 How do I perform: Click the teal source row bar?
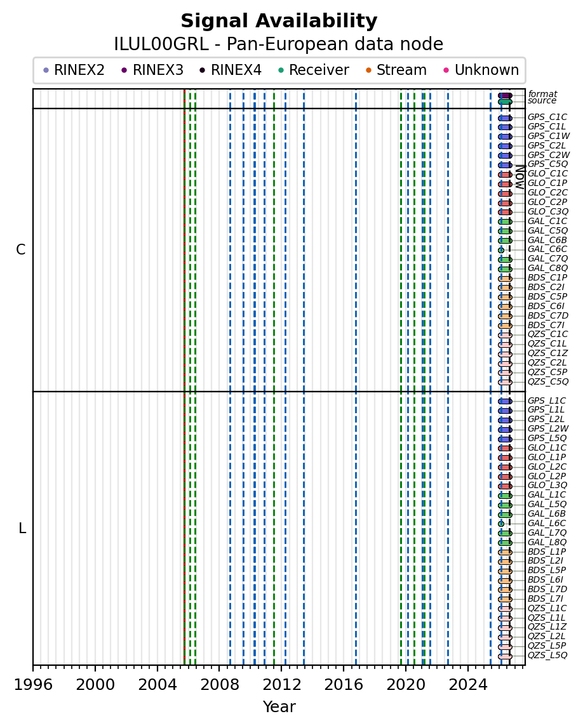[506, 102]
